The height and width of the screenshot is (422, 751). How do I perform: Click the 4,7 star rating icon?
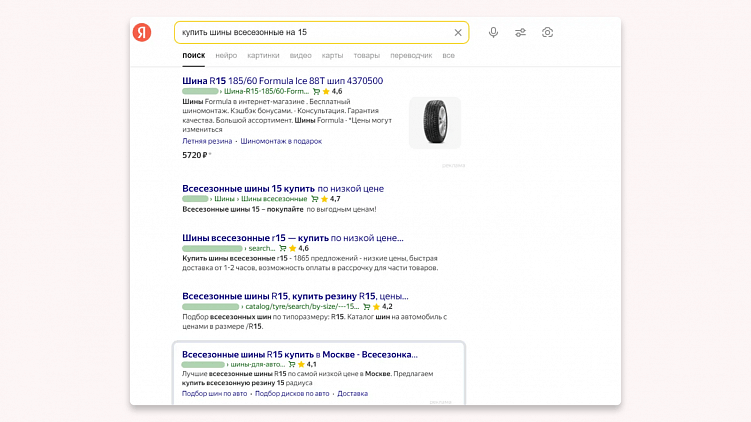(322, 199)
